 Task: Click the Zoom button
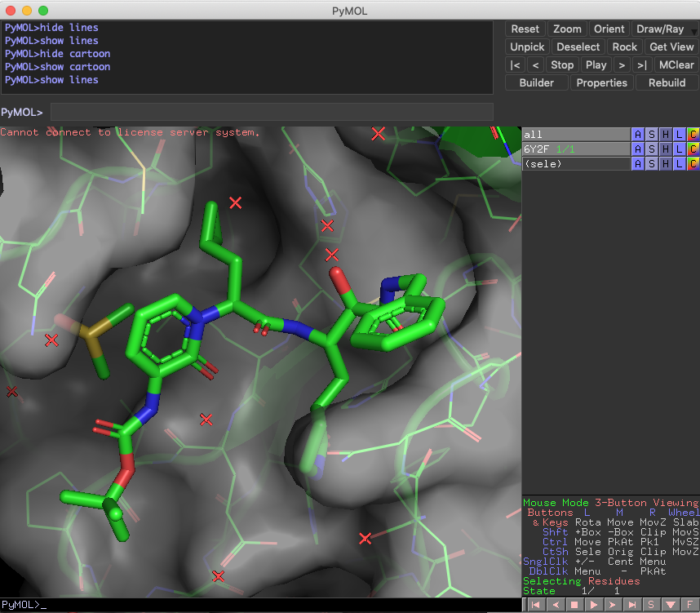coord(567,29)
